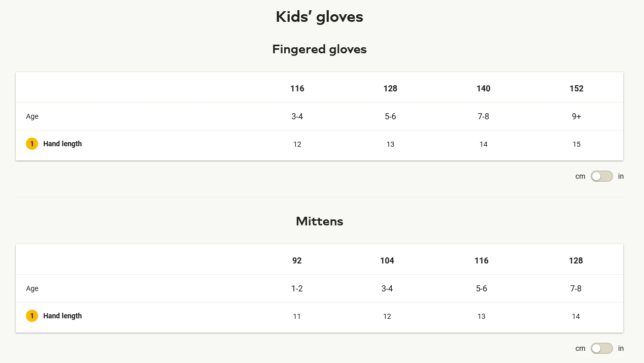Image resolution: width=644 pixels, height=363 pixels.
Task: Click hand length value 11 in Mittens
Action: point(297,317)
